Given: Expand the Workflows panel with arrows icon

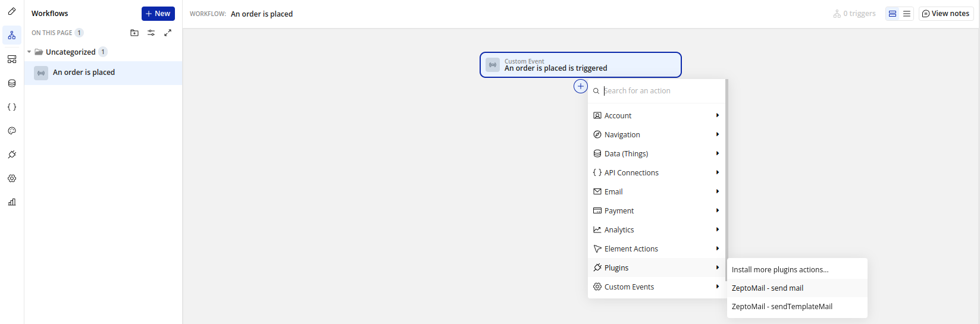Looking at the screenshot, I should (168, 33).
